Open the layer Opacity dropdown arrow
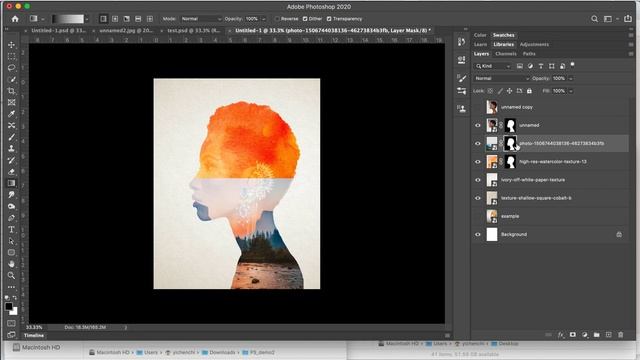640x360 pixels. click(x=571, y=78)
